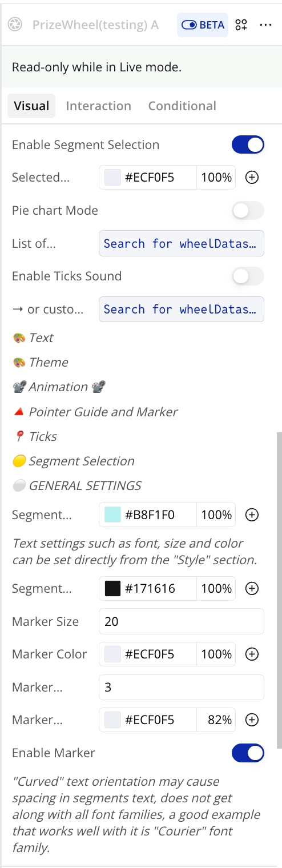This screenshot has height=868, width=282.
Task: Open the three-dot more options menu
Action: [x=265, y=25]
